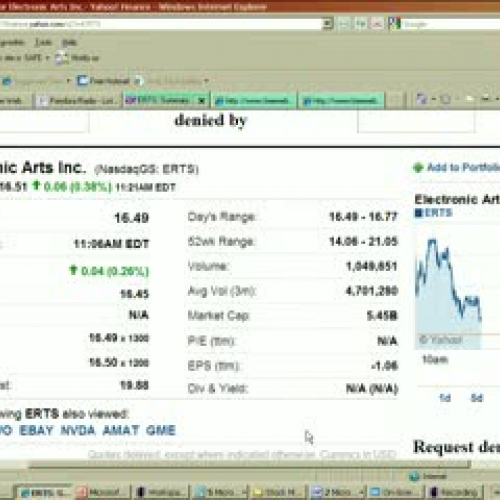Click the Div & Yield label
The width and height of the screenshot is (500, 500).
tap(218, 388)
